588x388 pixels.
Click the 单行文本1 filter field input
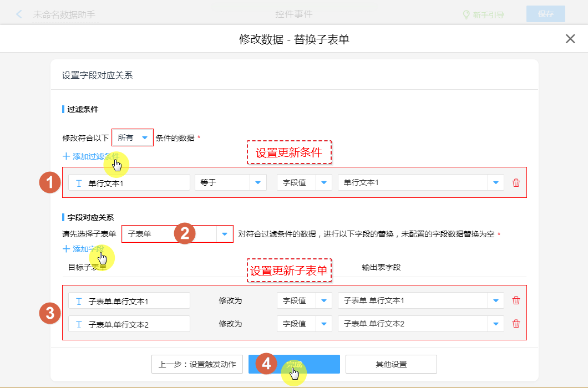pos(129,183)
